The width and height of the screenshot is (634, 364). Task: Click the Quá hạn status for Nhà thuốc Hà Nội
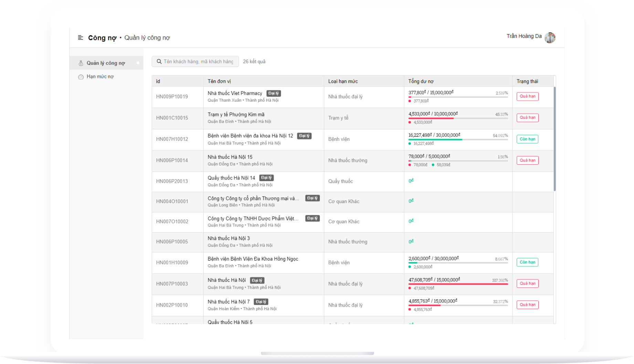click(527, 284)
